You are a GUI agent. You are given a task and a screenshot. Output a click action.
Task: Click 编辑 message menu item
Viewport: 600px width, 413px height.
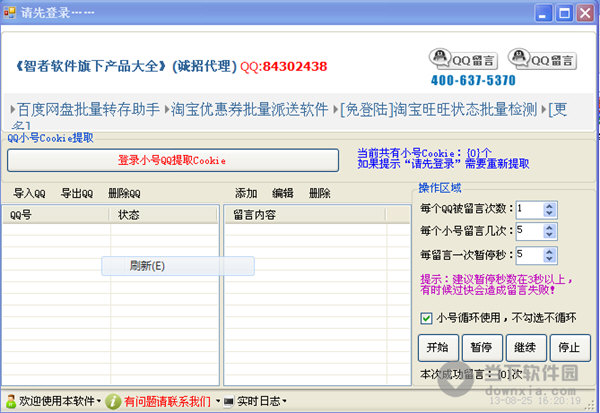click(283, 193)
